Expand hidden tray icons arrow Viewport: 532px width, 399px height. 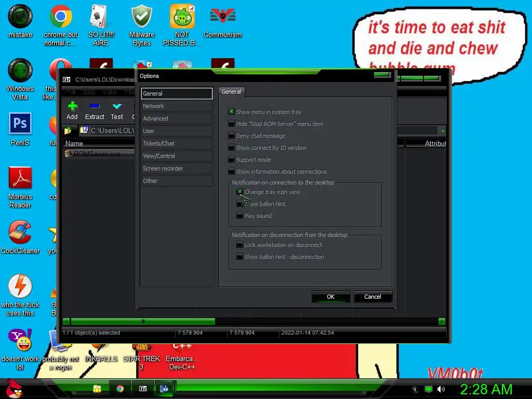pos(415,390)
